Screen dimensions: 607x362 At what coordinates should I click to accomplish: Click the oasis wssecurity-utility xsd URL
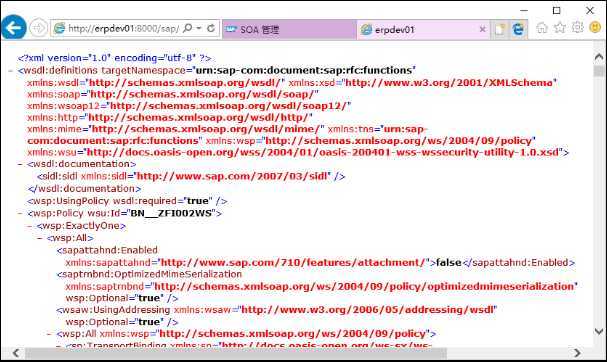click(322, 153)
